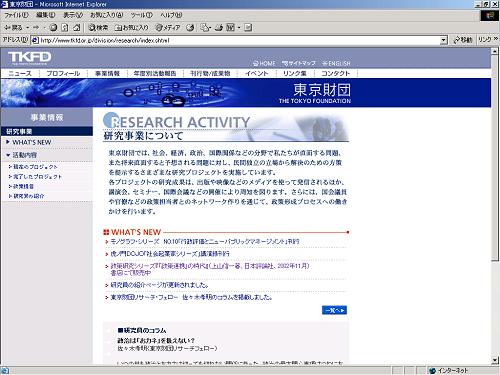
Task: Expand the WHAT'S NEW sidebar item
Action: pyautogui.click(x=31, y=142)
